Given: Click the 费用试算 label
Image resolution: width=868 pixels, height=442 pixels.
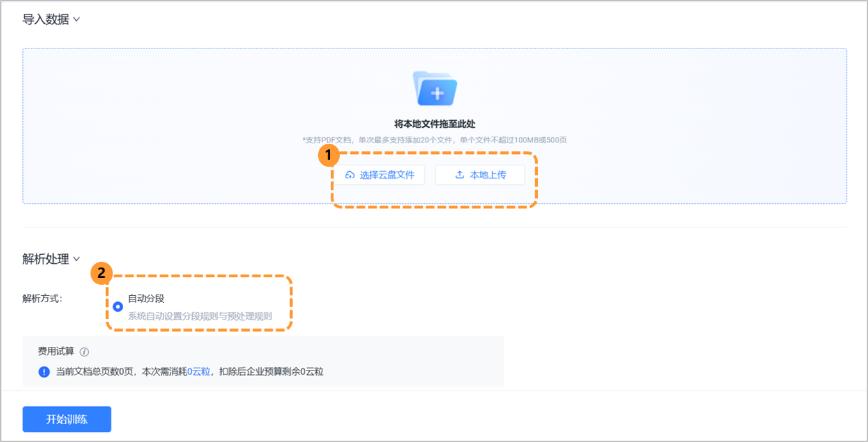Looking at the screenshot, I should tap(56, 351).
